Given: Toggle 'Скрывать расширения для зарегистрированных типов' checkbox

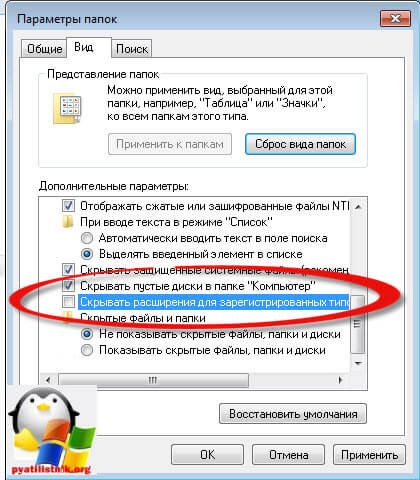Looking at the screenshot, I should point(68,302).
